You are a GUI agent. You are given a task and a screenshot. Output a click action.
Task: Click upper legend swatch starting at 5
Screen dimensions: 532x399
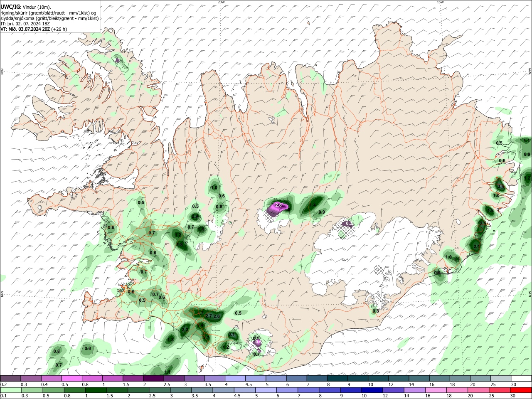pyautogui.click(x=276, y=379)
